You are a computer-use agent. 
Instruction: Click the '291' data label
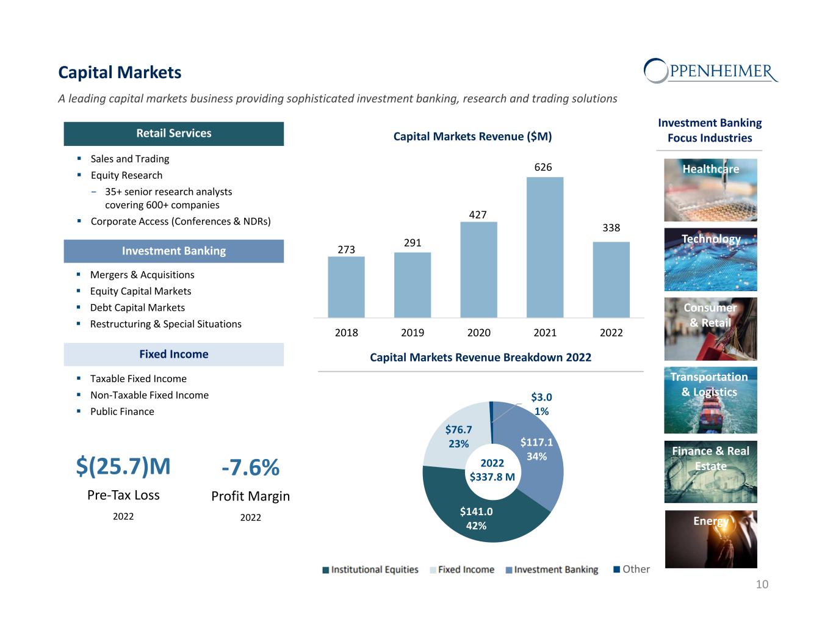coord(413,243)
